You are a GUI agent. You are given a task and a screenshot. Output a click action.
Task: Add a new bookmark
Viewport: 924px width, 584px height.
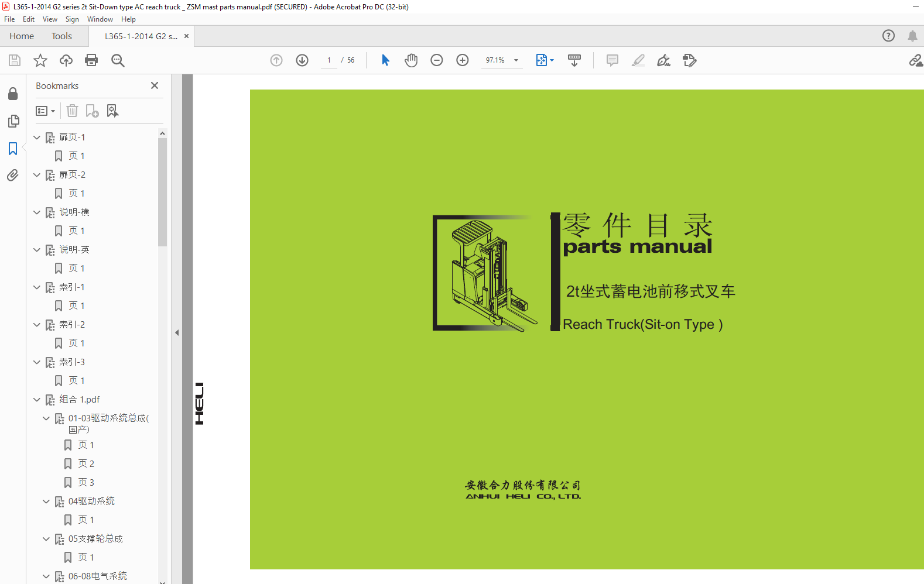tap(92, 111)
